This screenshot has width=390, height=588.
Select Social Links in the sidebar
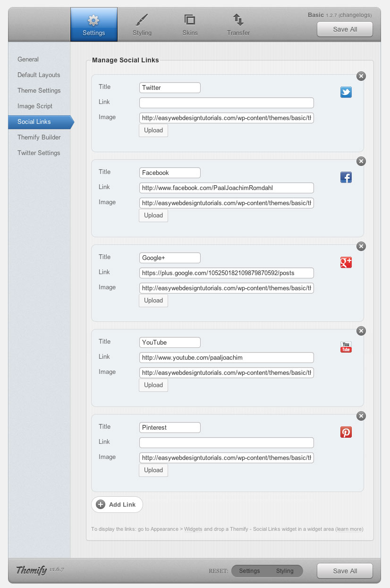40,121
